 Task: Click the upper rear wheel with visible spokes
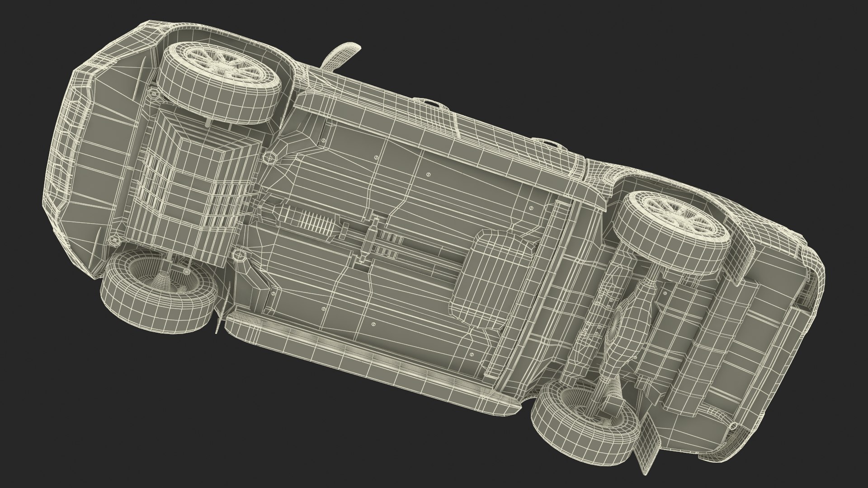[x=673, y=232]
